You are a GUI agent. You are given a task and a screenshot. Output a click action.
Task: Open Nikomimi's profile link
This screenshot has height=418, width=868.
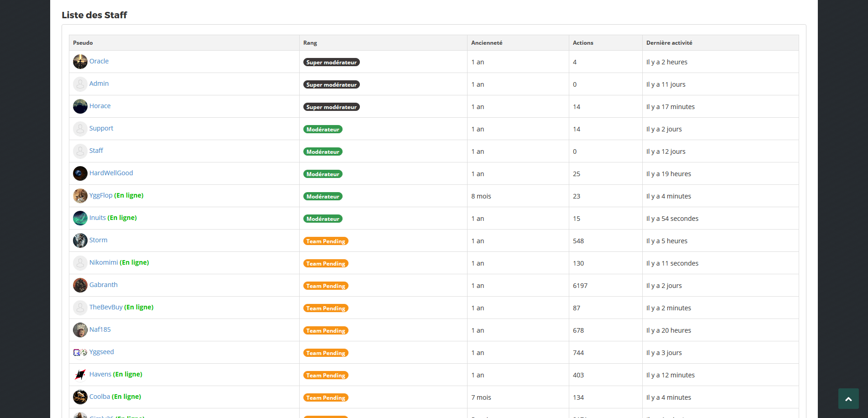[104, 262]
